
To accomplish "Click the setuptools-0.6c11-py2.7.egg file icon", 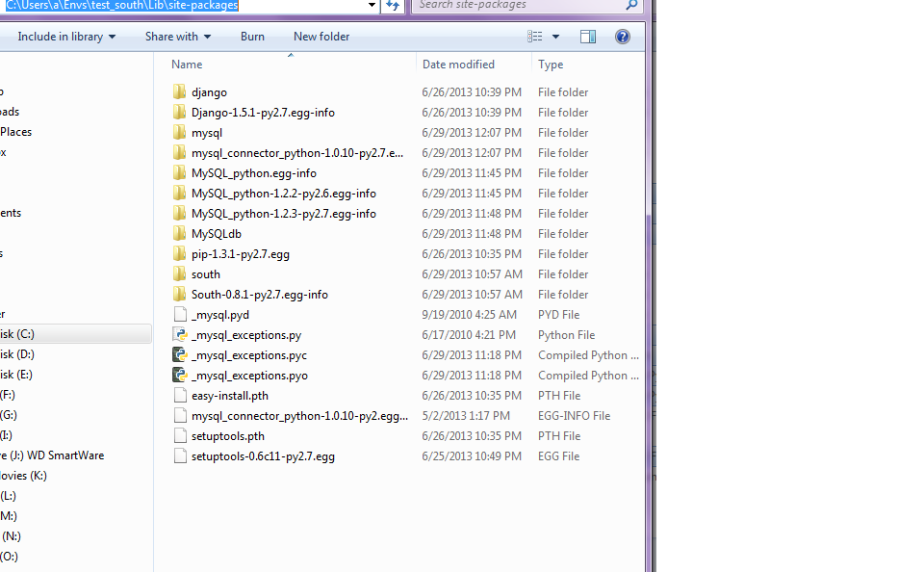I will click(180, 455).
